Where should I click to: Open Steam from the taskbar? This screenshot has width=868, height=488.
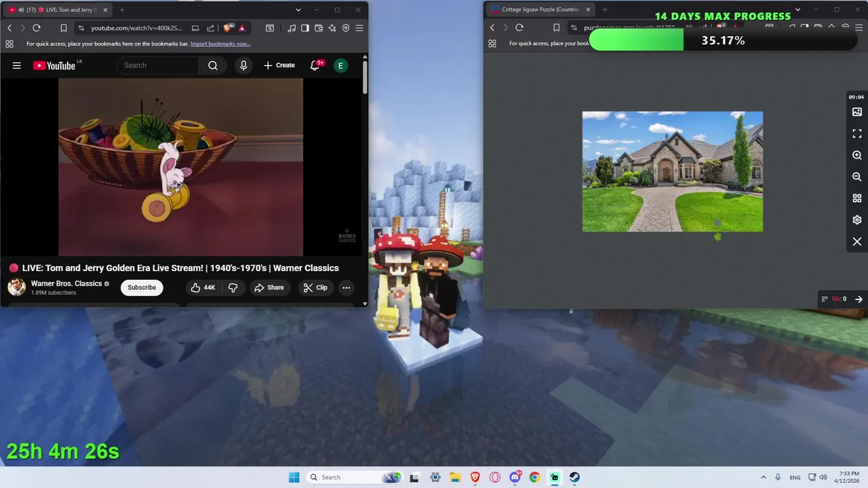pyautogui.click(x=574, y=477)
